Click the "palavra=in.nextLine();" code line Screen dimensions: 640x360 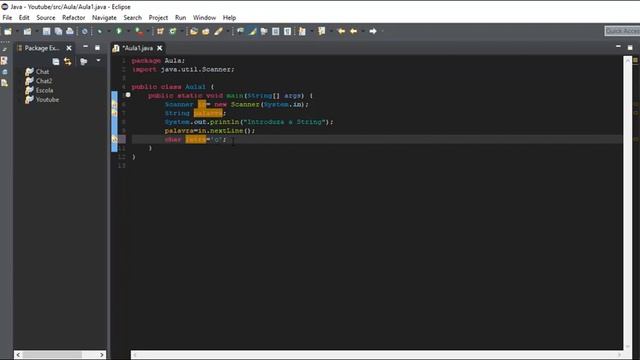tap(210, 131)
